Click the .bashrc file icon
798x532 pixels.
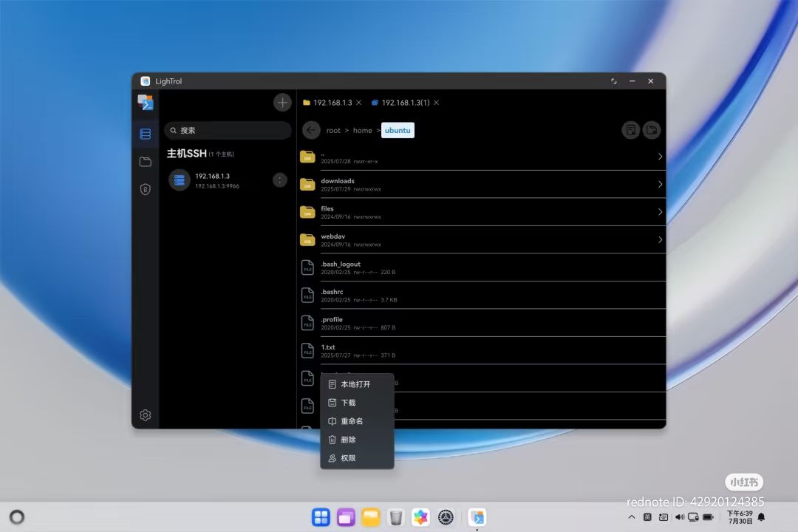tap(307, 296)
